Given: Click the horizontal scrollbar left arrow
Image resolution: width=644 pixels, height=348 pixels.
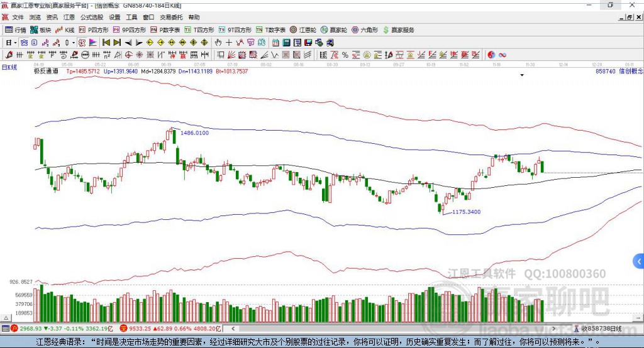Looking at the screenshot, I should pyautogui.click(x=233, y=329).
